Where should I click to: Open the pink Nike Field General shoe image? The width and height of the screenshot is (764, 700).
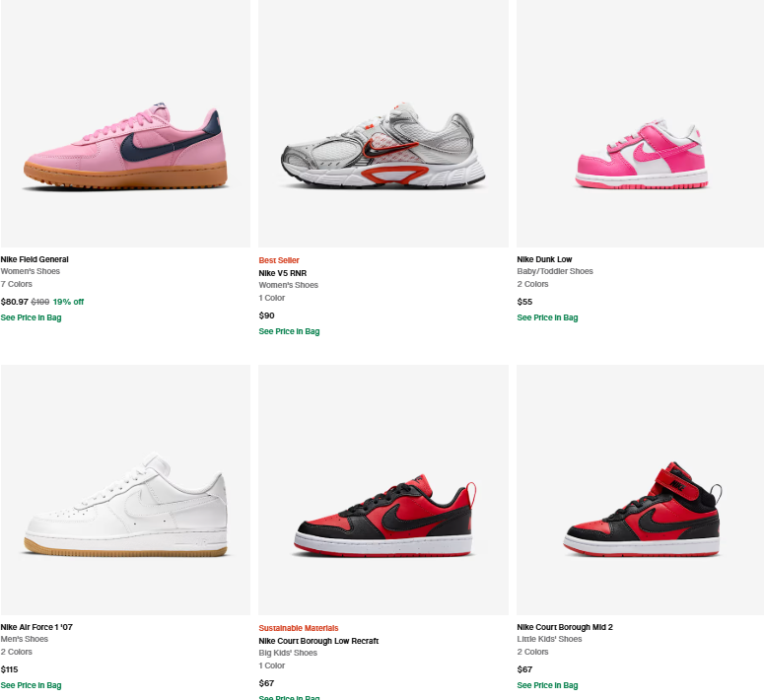tap(125, 123)
